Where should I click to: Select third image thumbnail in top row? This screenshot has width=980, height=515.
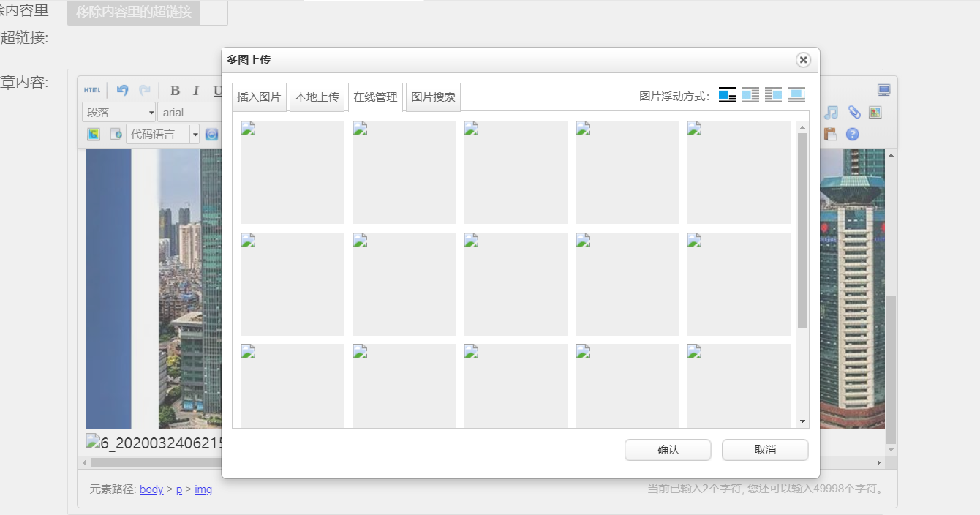tap(516, 172)
